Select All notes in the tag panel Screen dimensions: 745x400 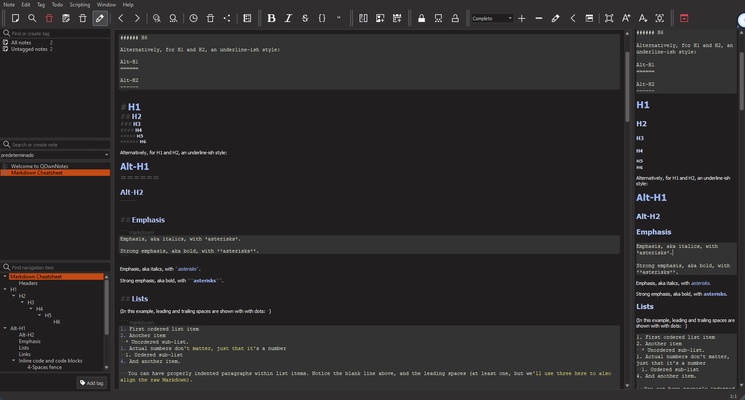[21, 43]
